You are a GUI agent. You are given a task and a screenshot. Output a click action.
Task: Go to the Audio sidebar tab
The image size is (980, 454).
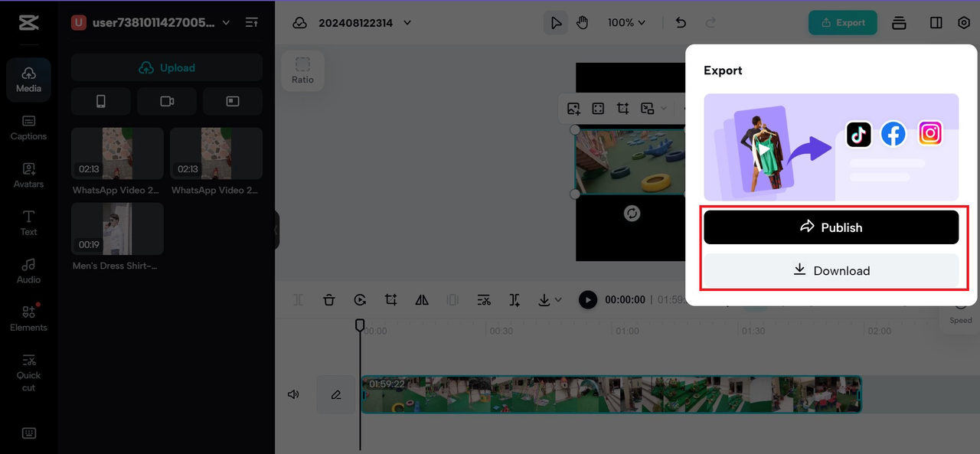28,271
